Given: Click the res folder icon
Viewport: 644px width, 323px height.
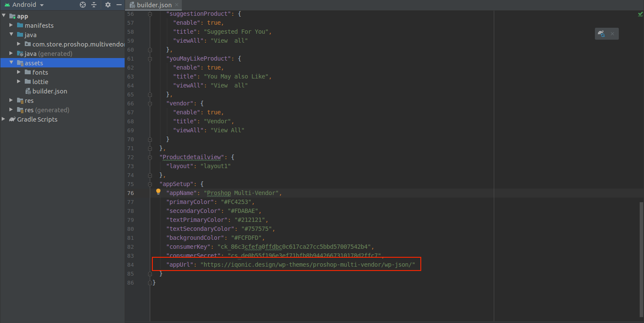Looking at the screenshot, I should pos(20,101).
